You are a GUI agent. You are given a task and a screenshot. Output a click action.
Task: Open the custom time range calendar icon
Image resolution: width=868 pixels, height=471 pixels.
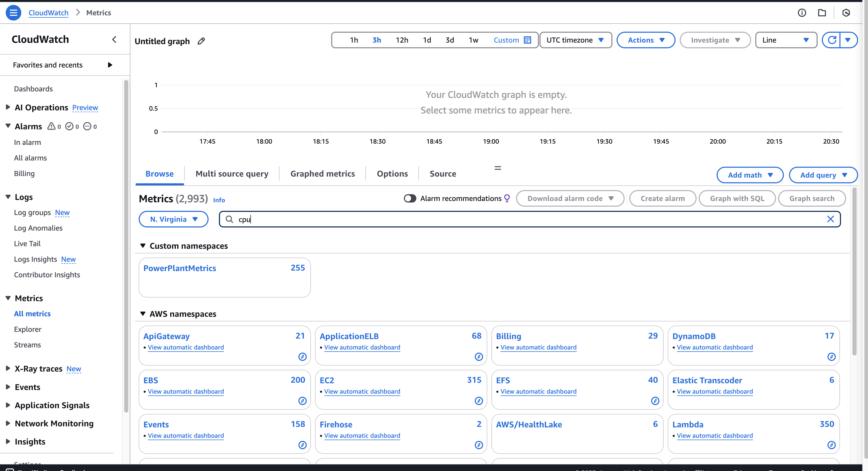(528, 40)
